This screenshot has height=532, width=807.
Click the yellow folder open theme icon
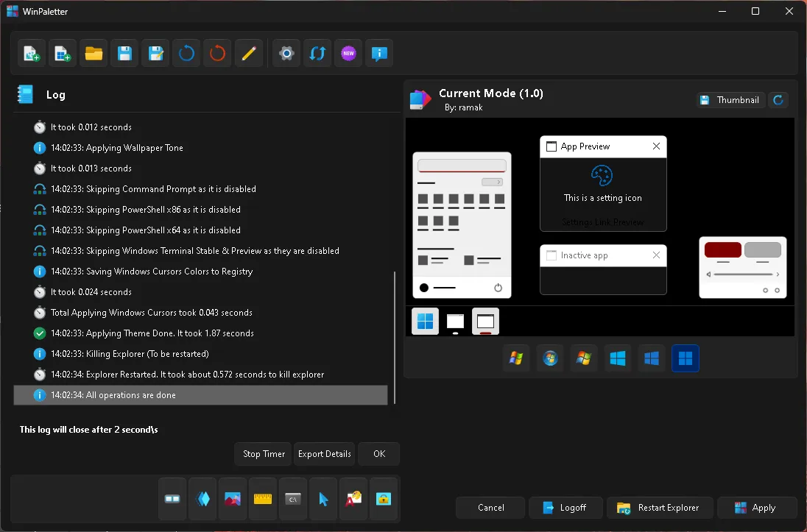pos(94,54)
